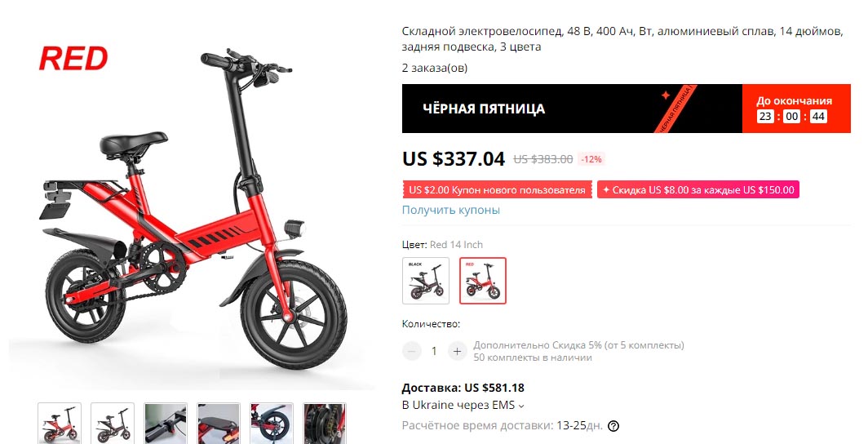Select the motor hub thumbnail
868x444 pixels.
click(x=325, y=424)
